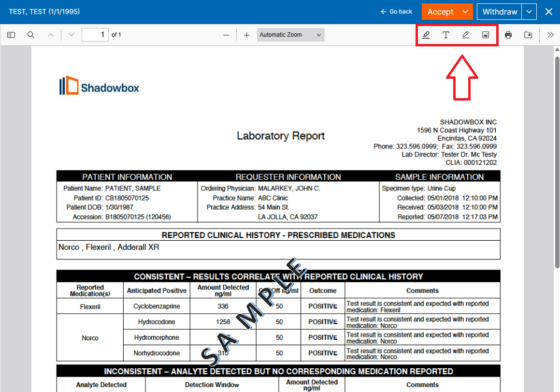Image resolution: width=560 pixels, height=392 pixels.
Task: Select the text annotation tool
Action: 445,35
